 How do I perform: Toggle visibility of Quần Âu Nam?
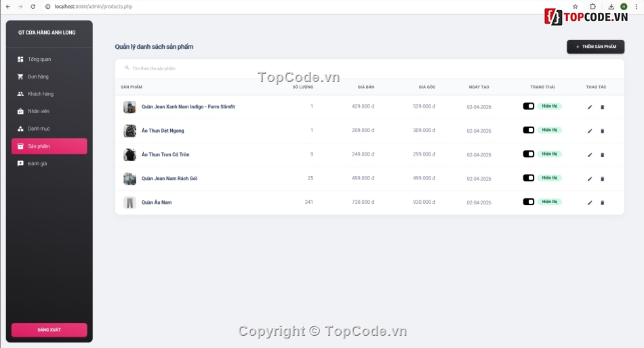[x=529, y=202]
